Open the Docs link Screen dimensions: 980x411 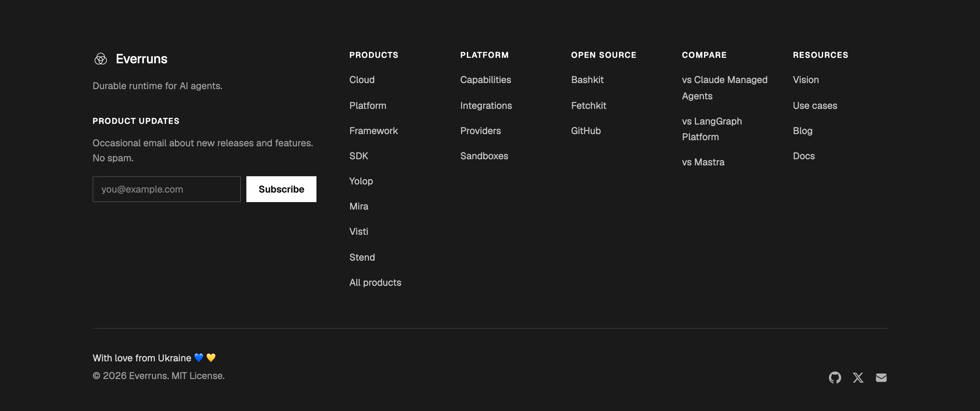tap(803, 156)
